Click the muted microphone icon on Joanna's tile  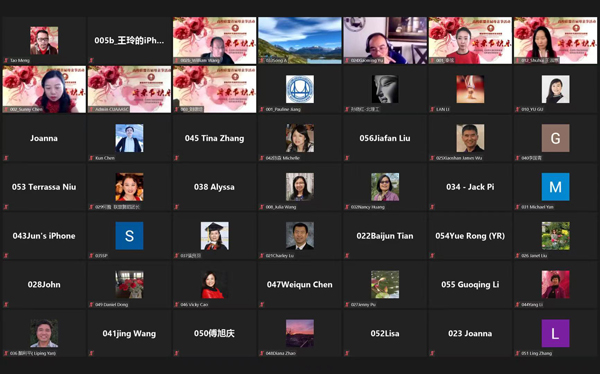[x=6, y=158]
